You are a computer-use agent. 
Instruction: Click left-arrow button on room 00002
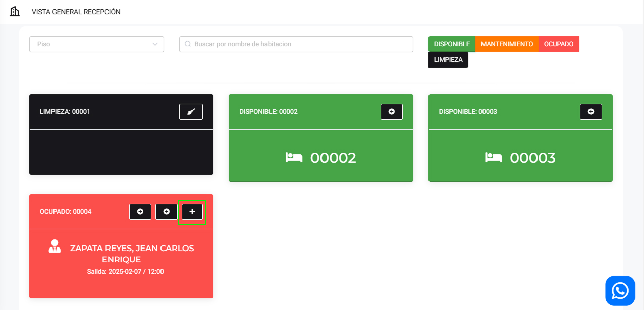tap(391, 112)
